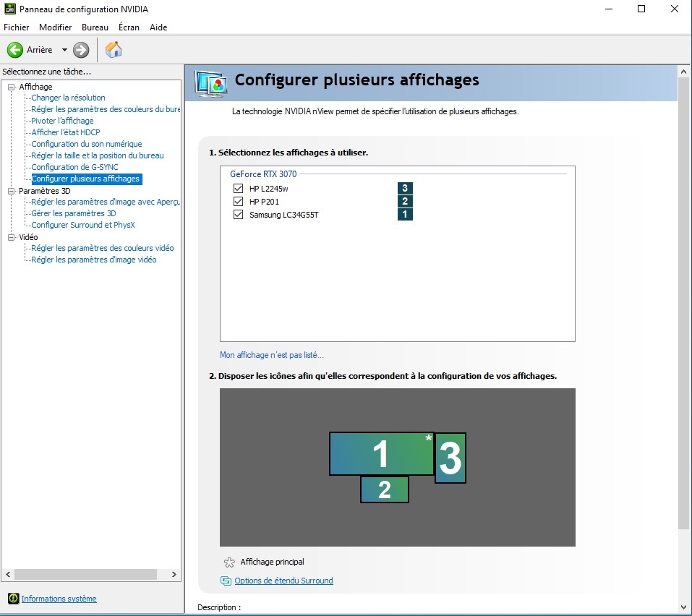Select Pivoter l'affichage task

pos(62,121)
